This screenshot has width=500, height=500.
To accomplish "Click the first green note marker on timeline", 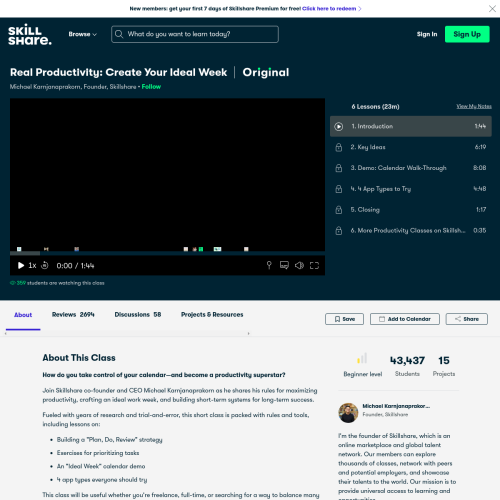I will 19,249.
